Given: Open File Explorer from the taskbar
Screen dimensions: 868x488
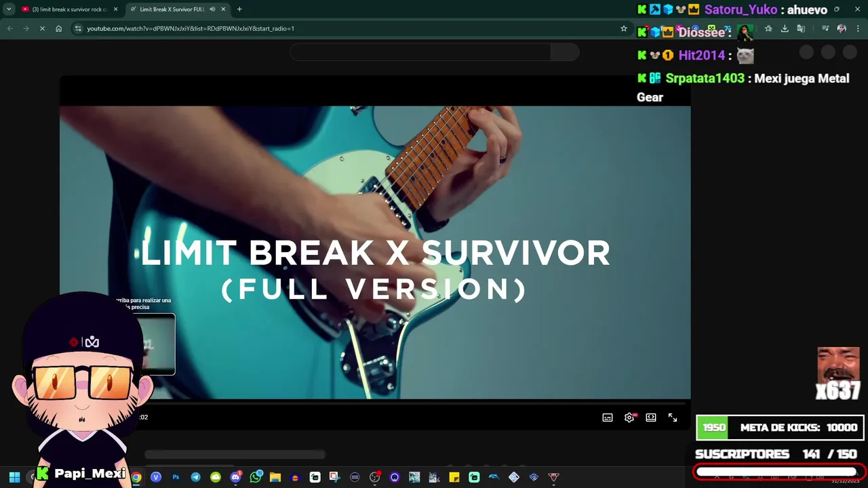Looking at the screenshot, I should 275,477.
